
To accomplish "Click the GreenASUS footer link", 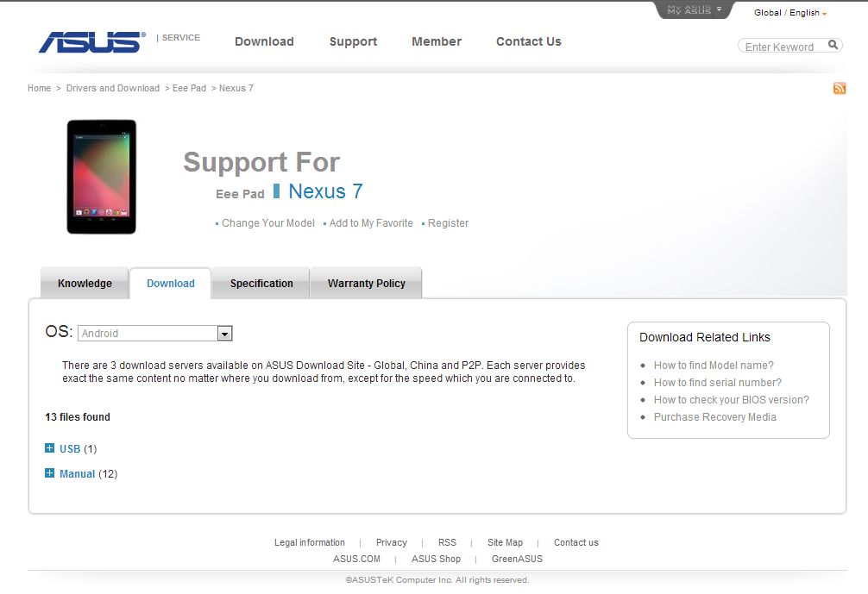I will [x=517, y=559].
